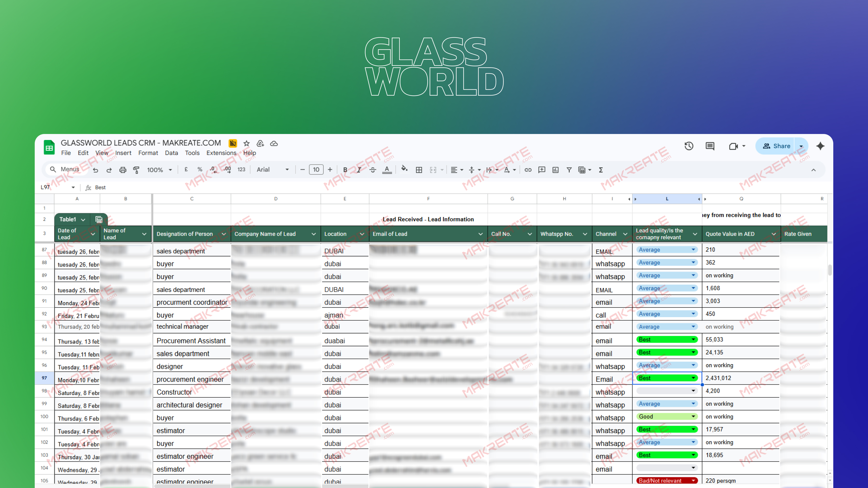Open the cell Borders tool

(x=419, y=170)
